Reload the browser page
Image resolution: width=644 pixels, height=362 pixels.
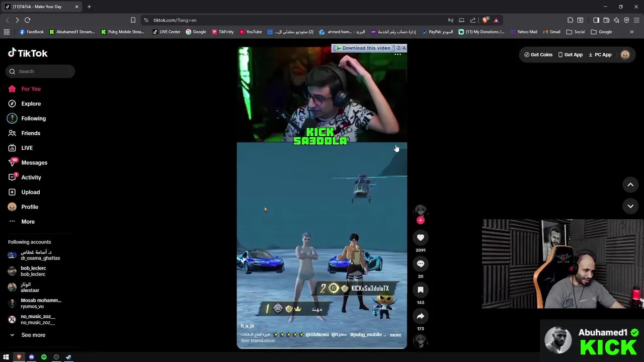tap(27, 20)
